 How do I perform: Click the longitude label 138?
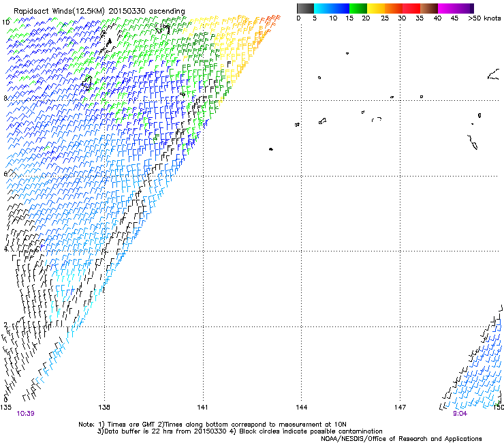pyautogui.click(x=104, y=408)
